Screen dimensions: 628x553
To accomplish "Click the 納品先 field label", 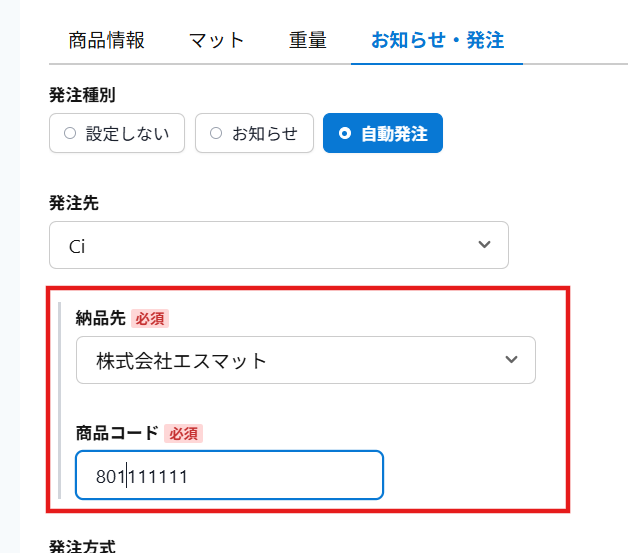I will click(x=100, y=318).
